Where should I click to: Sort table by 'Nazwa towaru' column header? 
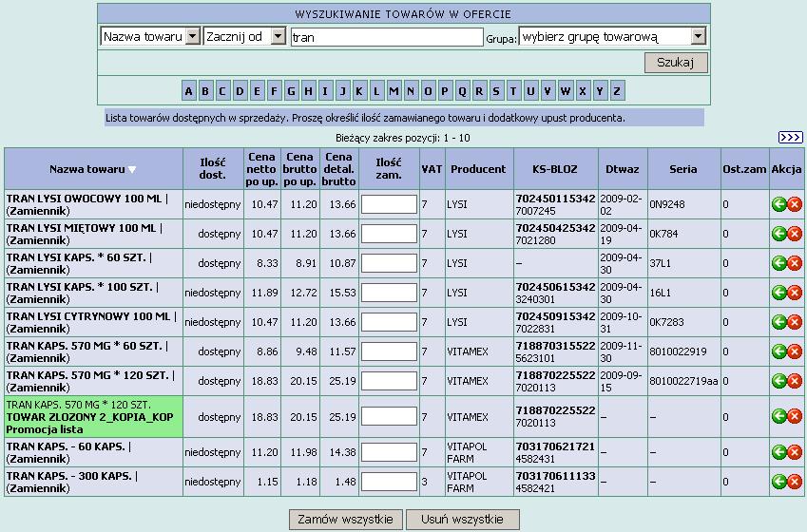(87, 169)
